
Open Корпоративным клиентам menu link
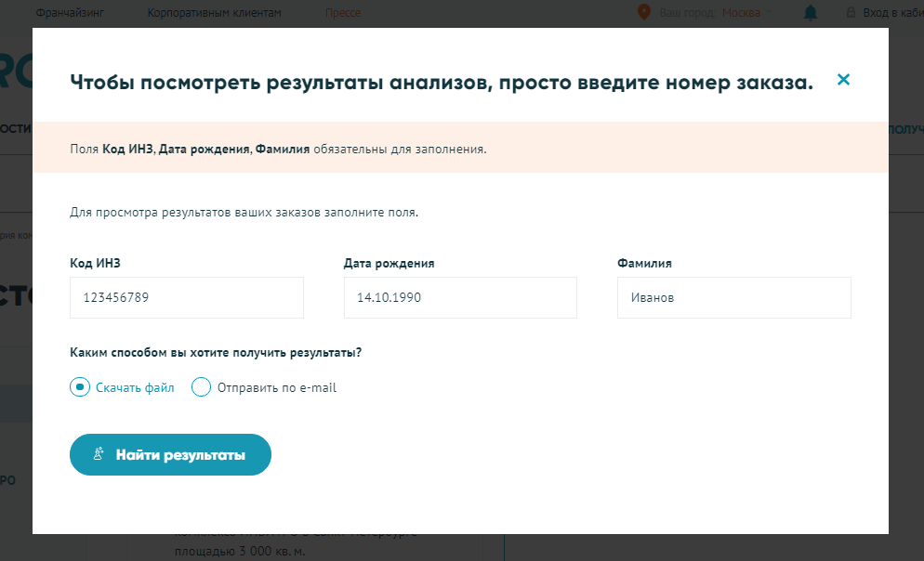(215, 12)
